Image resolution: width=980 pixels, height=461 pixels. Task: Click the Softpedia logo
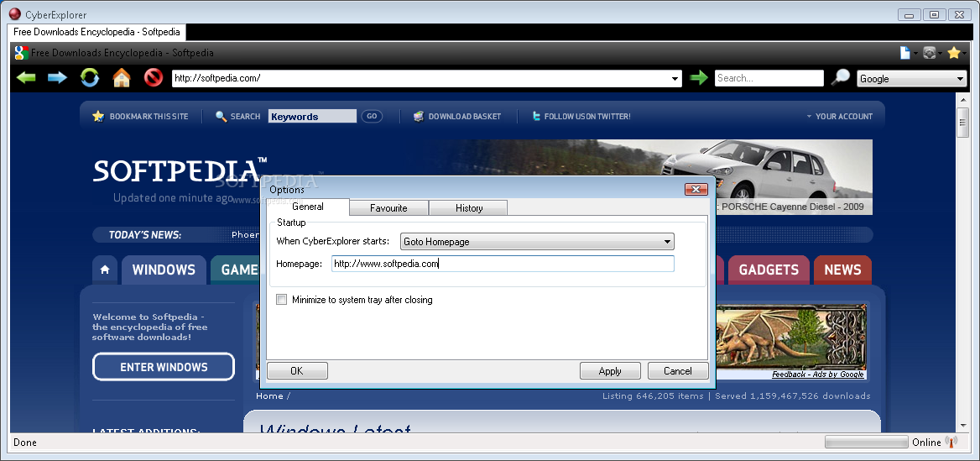(180, 170)
